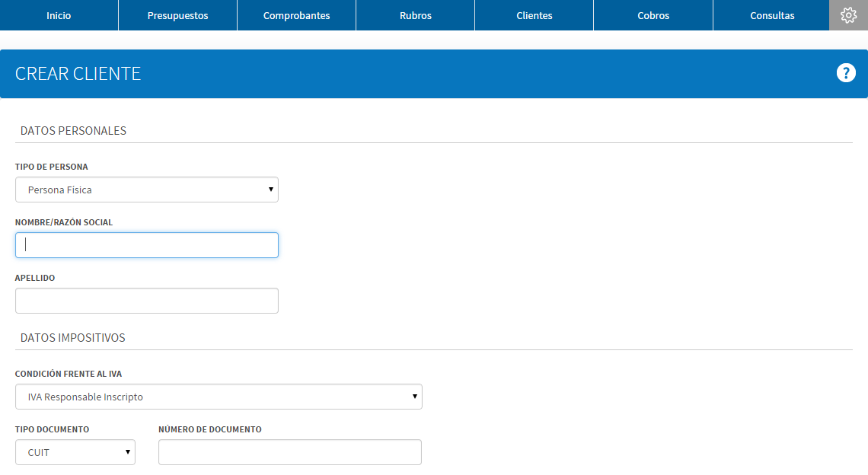868x475 pixels.
Task: Open the Comprobantes menu
Action: pyautogui.click(x=297, y=15)
